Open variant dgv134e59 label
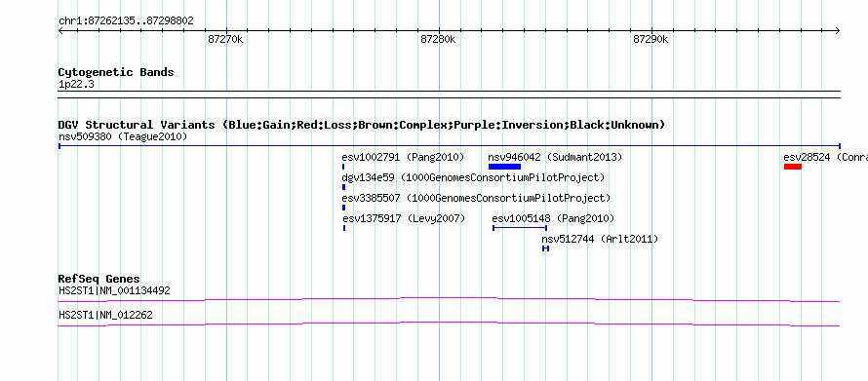The height and width of the screenshot is (381, 868). click(473, 177)
